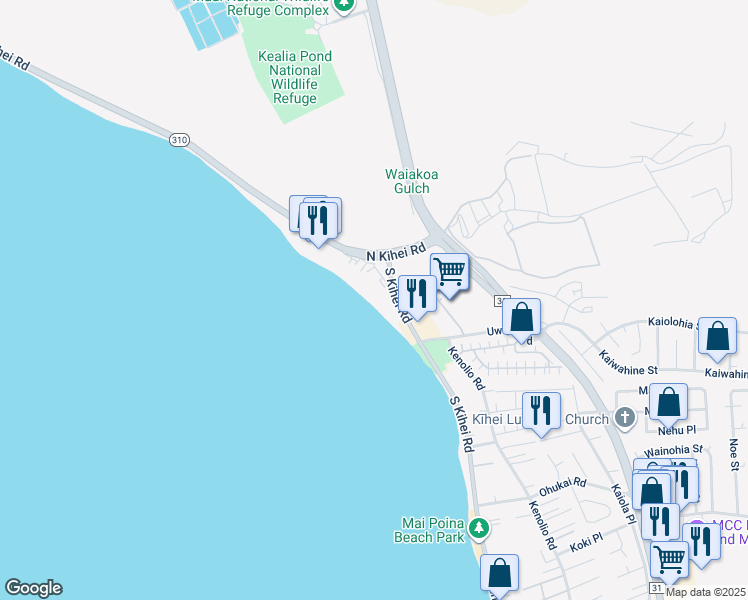Viewport: 748px width, 600px height.
Task: Click the Nehu Pl street label
Action: tap(677, 431)
